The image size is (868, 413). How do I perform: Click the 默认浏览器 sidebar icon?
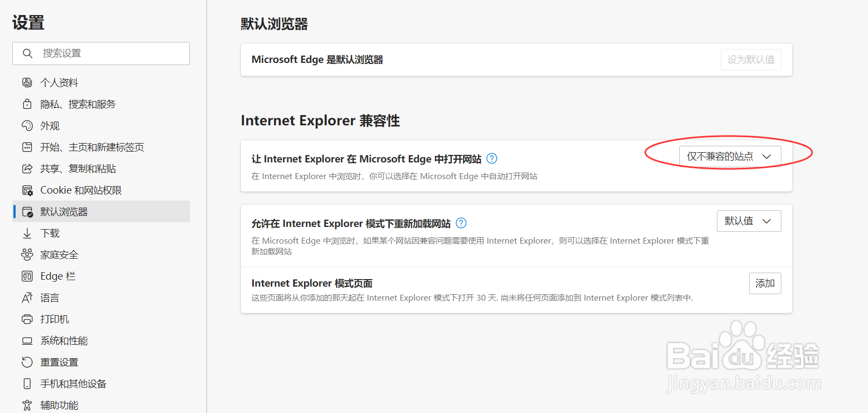pyautogui.click(x=27, y=212)
